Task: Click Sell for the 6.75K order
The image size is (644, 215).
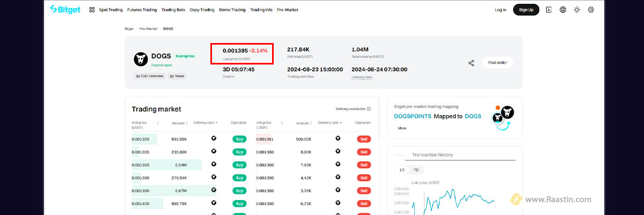Action: (x=364, y=203)
